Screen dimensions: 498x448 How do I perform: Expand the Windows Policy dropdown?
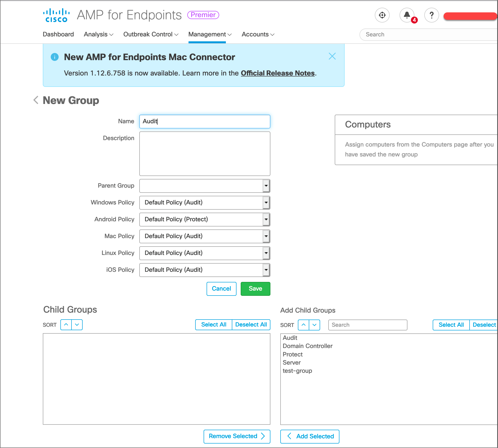click(x=205, y=203)
